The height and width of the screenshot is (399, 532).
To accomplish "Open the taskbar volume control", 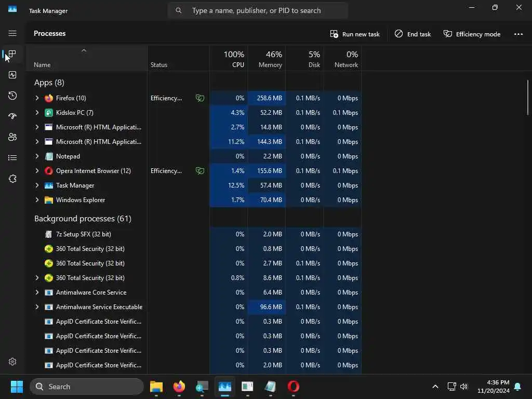I will pos(464,387).
